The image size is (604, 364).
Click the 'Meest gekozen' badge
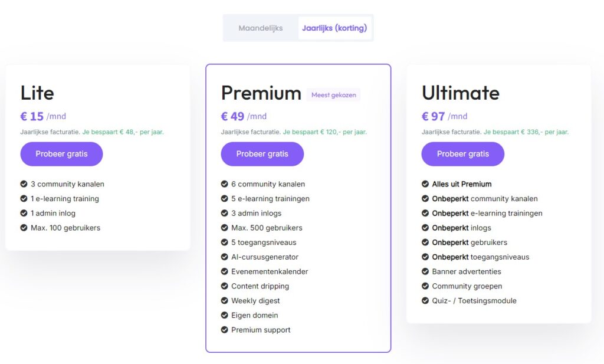pyautogui.click(x=333, y=95)
